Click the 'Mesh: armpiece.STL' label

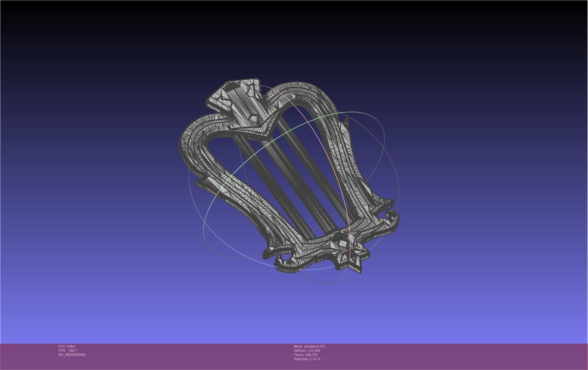click(x=310, y=346)
